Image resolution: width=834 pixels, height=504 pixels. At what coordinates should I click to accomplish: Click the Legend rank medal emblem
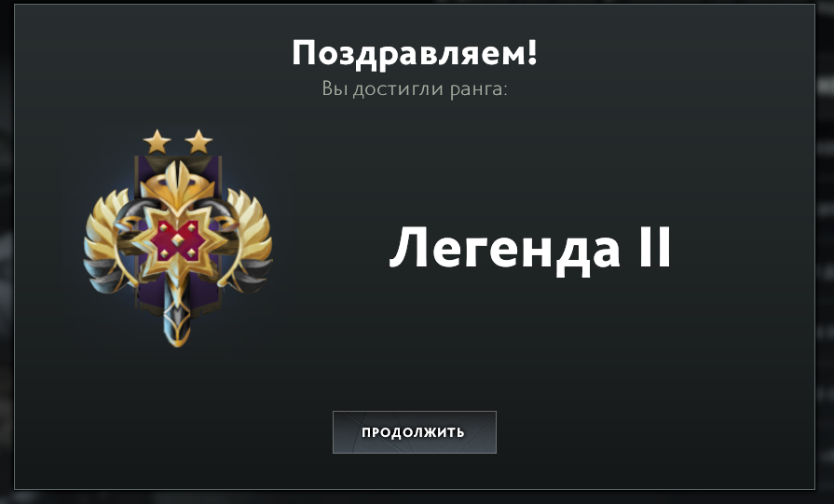[x=178, y=238]
